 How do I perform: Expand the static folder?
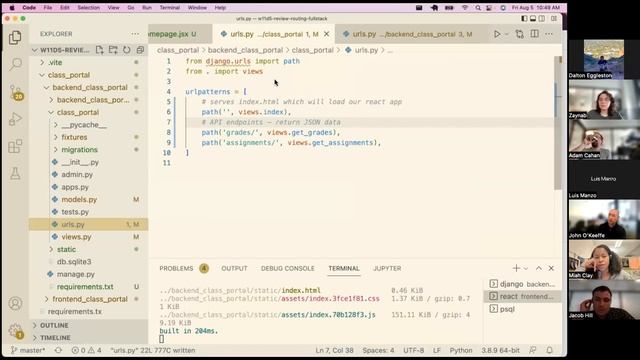point(51,249)
